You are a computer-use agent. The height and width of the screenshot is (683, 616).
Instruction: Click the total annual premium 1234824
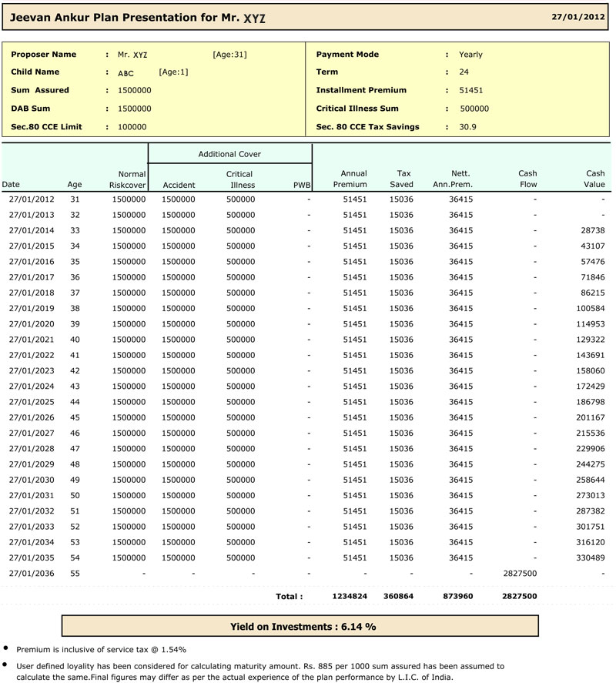point(350,596)
